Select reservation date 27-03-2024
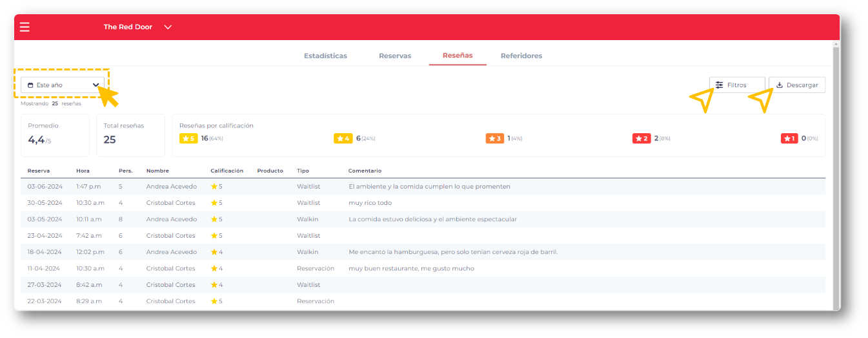Image resolution: width=868 pixels, height=338 pixels. [45, 284]
